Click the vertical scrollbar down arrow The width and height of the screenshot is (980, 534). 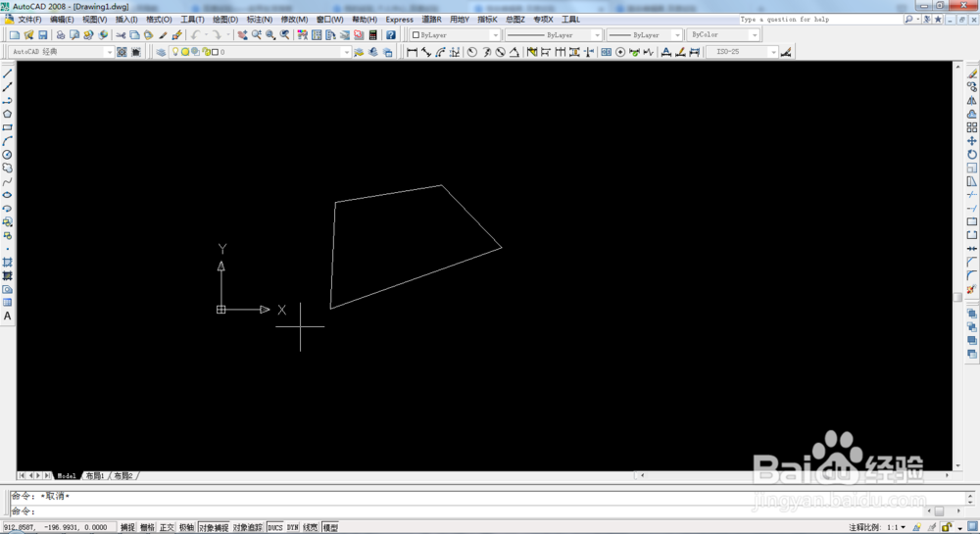tap(957, 466)
